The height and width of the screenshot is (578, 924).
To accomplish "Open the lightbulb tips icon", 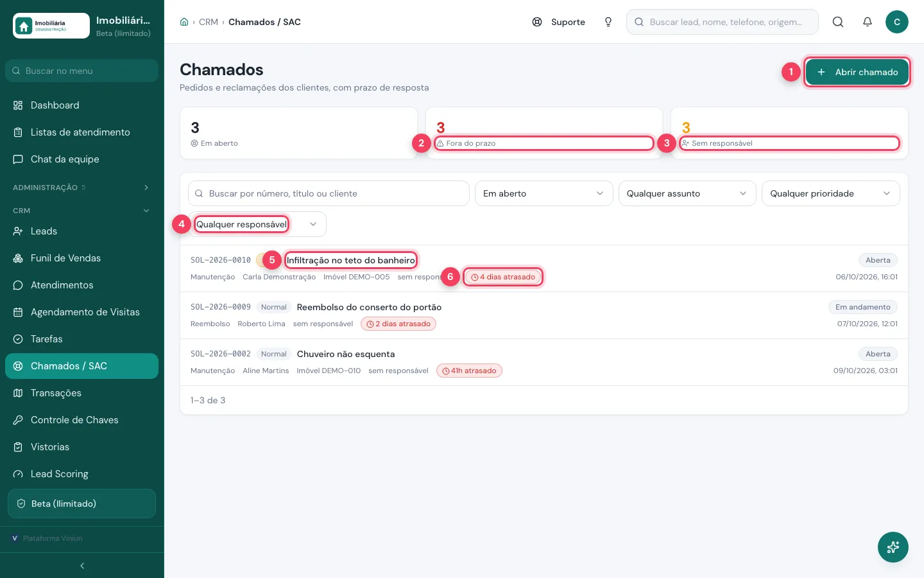I will point(608,22).
